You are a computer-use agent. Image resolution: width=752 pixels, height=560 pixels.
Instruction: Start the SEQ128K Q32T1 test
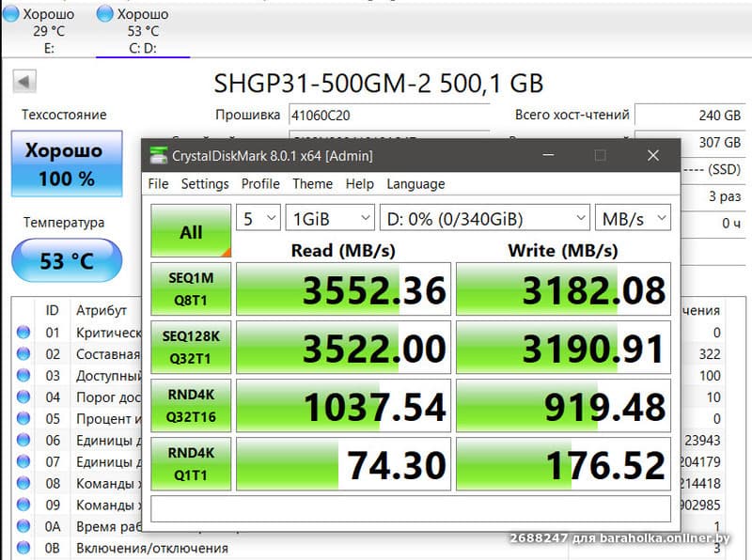191,347
